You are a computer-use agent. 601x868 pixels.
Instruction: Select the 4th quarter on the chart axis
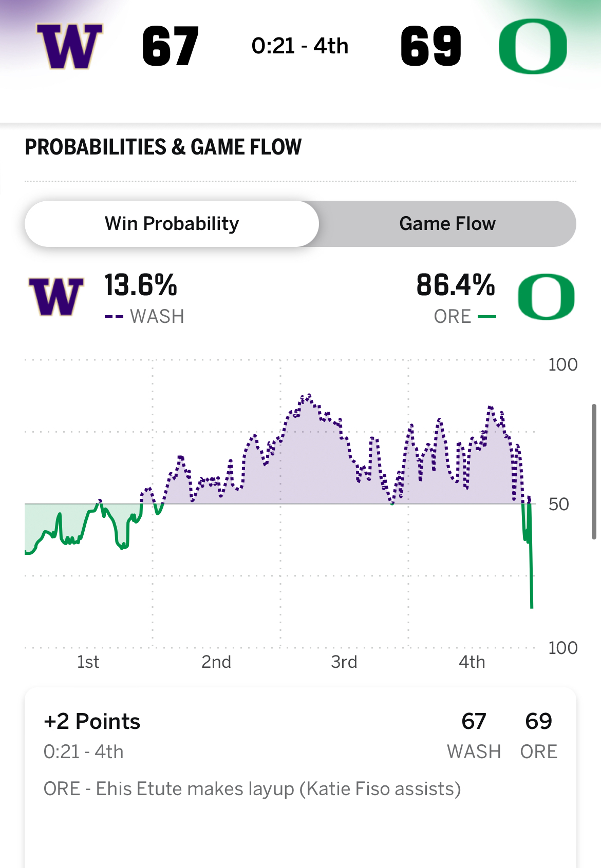pyautogui.click(x=472, y=662)
